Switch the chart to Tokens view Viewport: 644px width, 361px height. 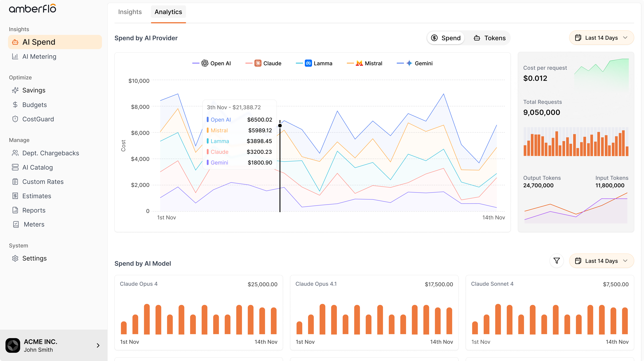489,38
